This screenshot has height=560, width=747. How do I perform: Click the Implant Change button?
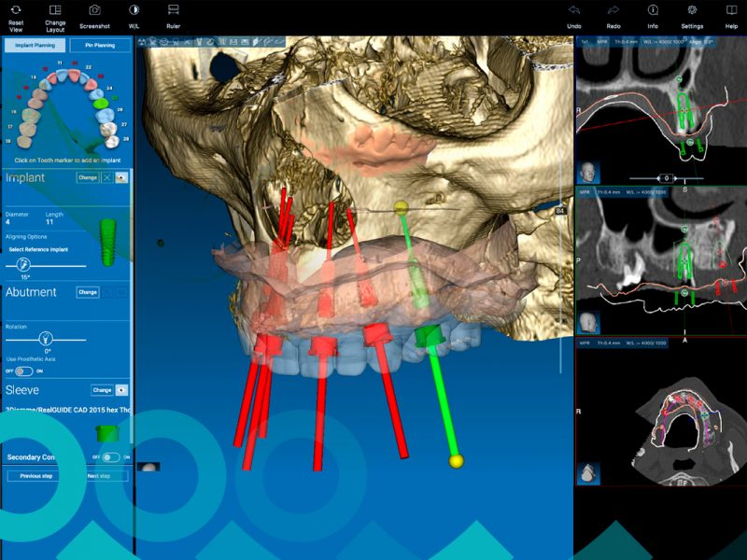(x=88, y=177)
